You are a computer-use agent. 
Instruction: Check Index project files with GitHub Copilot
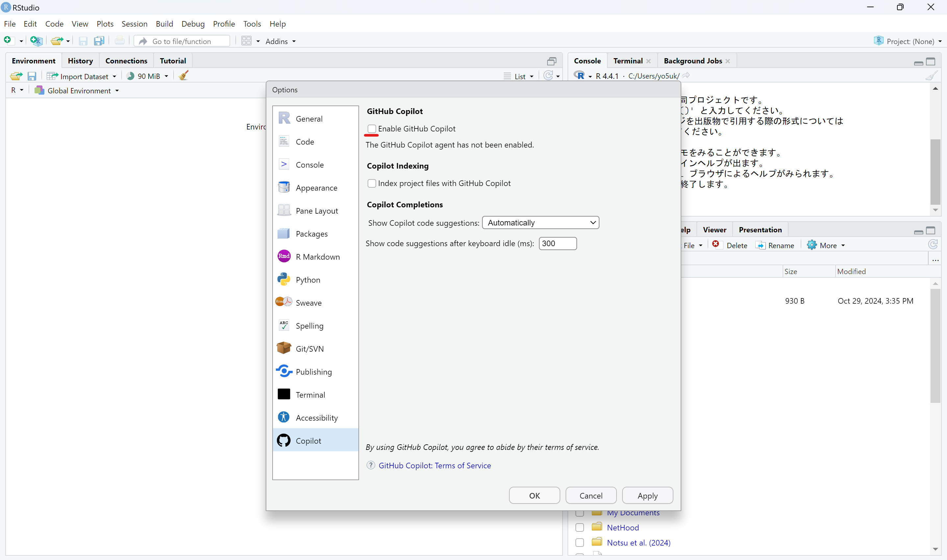(372, 183)
